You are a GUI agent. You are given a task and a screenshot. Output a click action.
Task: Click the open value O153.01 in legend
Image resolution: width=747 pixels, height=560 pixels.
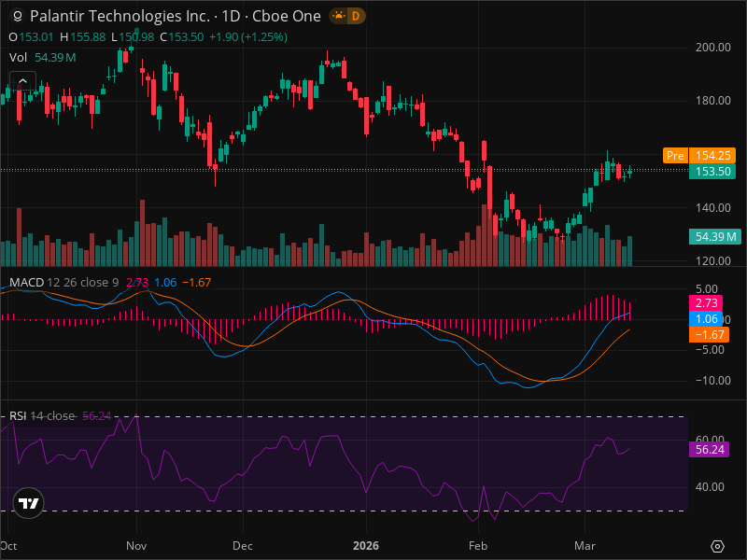point(31,37)
